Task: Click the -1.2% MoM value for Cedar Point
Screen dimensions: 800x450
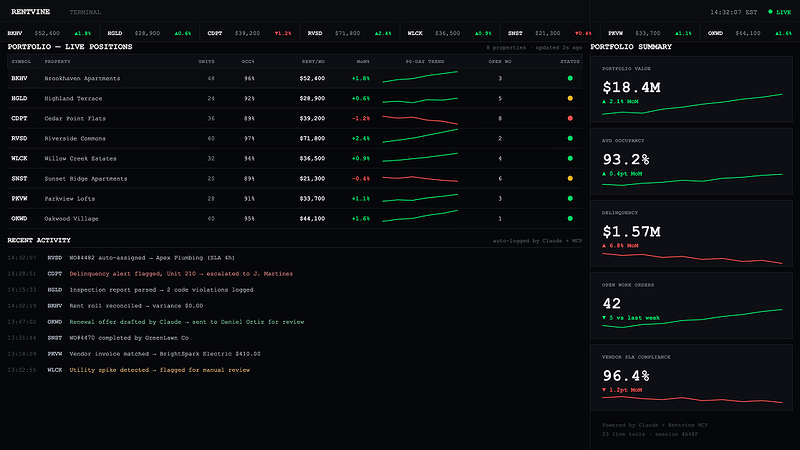Action: [x=360, y=118]
